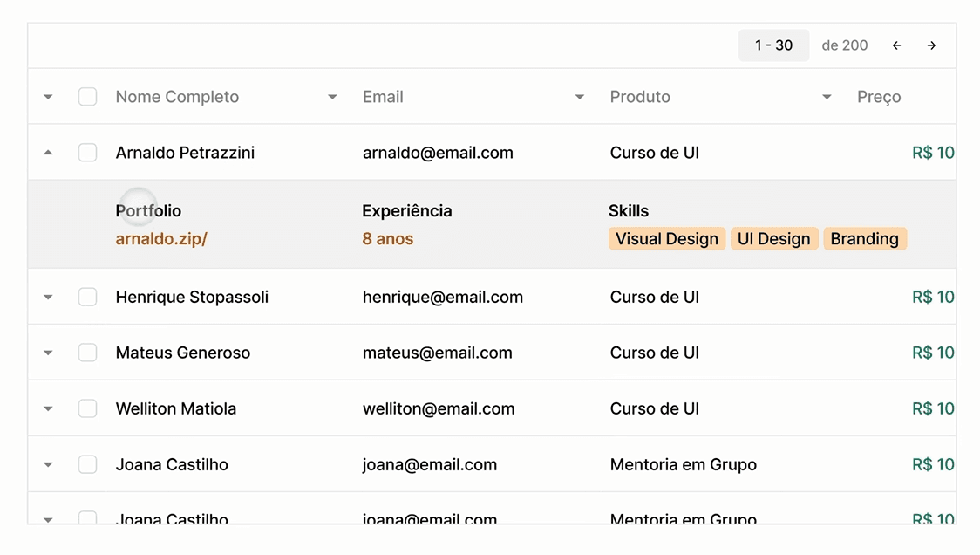Viewport: 980px width, 555px height.
Task: Click the UI Design skill tag
Action: [773, 238]
